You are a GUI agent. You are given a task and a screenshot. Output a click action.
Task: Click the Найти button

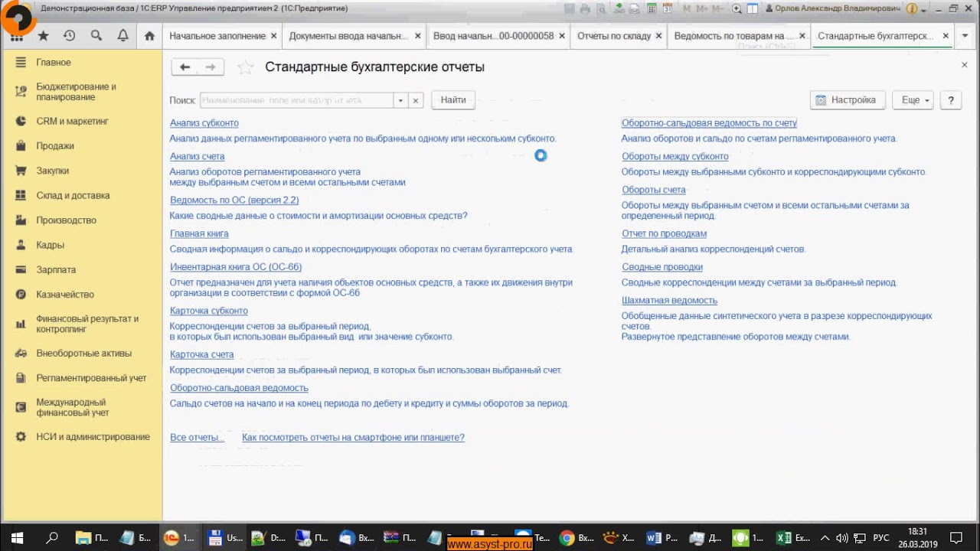(x=453, y=100)
